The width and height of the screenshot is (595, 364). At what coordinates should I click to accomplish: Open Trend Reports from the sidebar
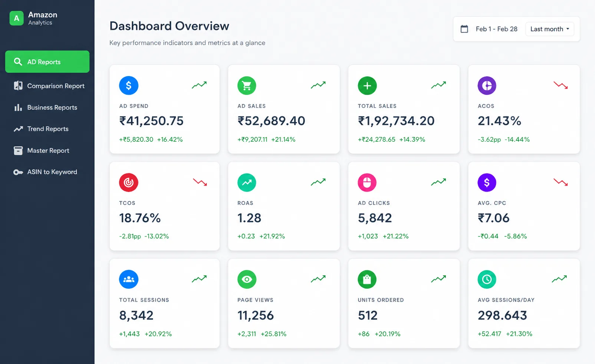47,129
